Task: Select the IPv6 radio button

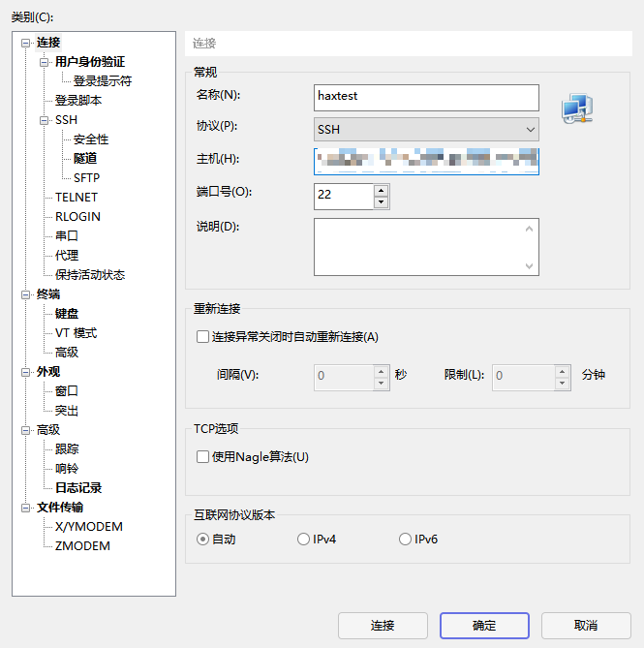Action: click(x=405, y=539)
